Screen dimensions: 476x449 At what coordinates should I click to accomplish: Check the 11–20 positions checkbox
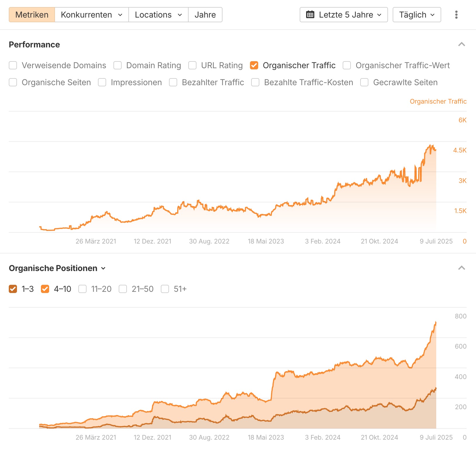pyautogui.click(x=82, y=289)
